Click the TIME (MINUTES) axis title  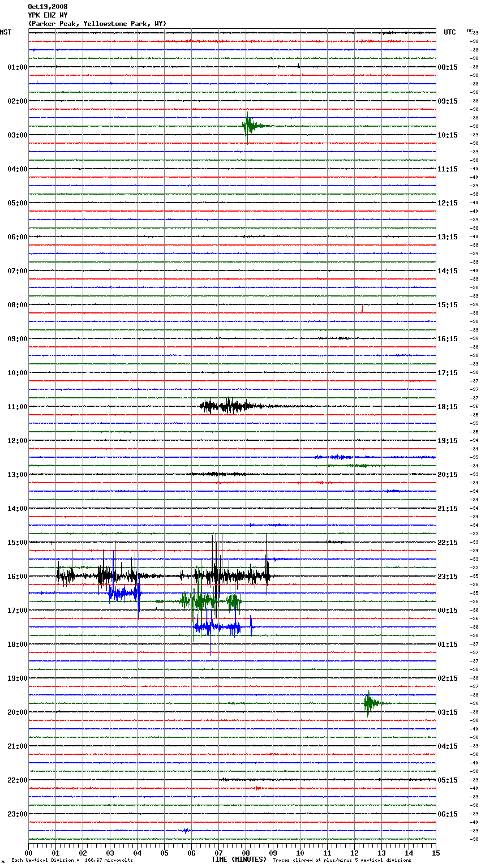tap(239, 860)
